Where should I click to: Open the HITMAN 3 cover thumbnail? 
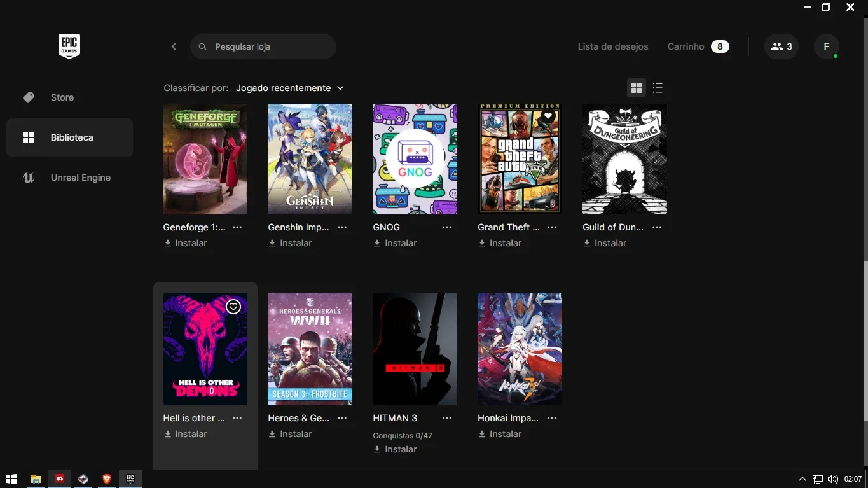415,349
